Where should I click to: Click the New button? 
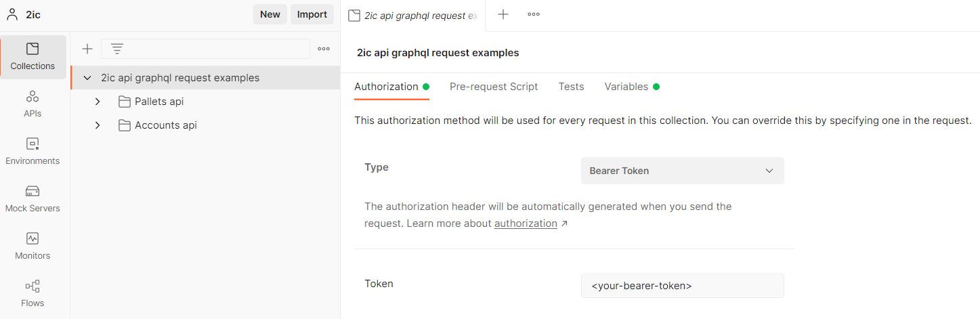(x=270, y=14)
